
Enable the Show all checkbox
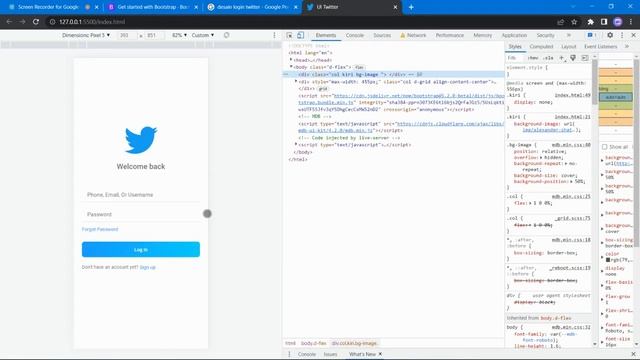click(x=604, y=147)
